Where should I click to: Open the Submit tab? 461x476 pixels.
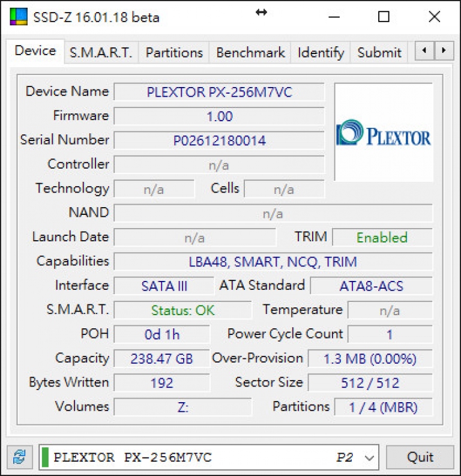pyautogui.click(x=379, y=52)
